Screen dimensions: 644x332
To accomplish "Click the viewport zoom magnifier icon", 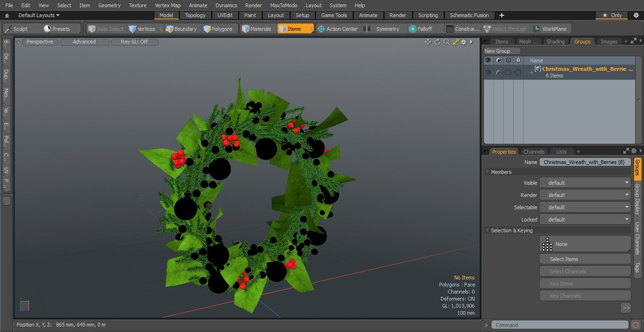I will point(447,42).
